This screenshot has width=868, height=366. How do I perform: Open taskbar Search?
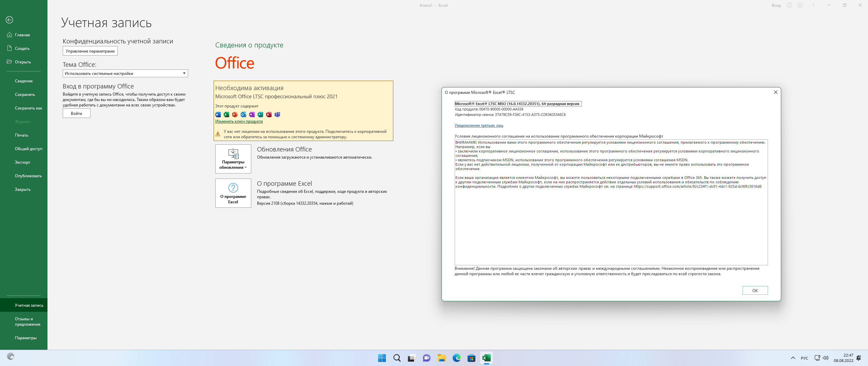(x=397, y=358)
